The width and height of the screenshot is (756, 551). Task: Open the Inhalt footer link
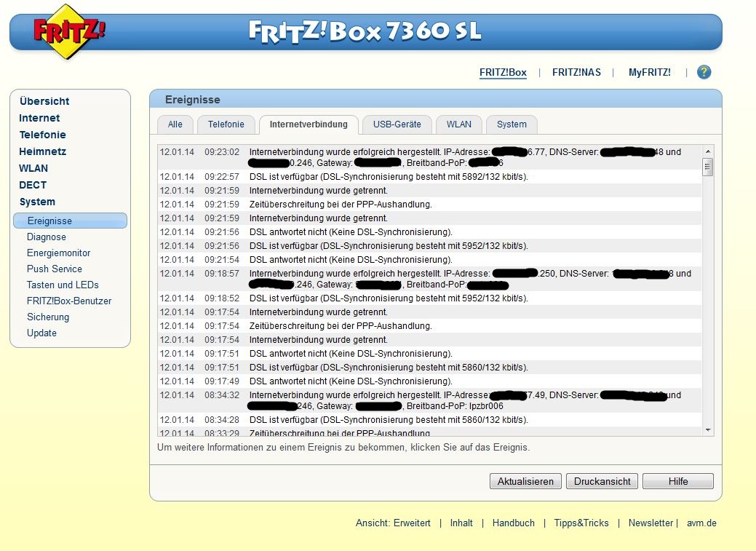(461, 523)
